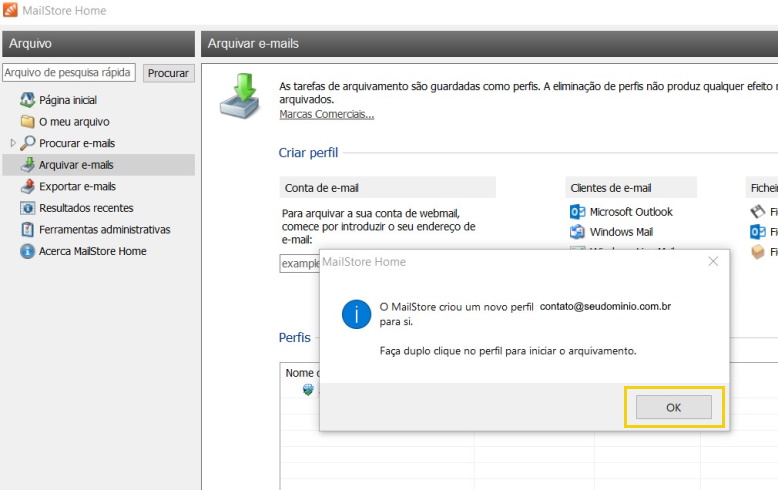
Task: Choose Microsoft Outlook email client
Action: pyautogui.click(x=631, y=212)
